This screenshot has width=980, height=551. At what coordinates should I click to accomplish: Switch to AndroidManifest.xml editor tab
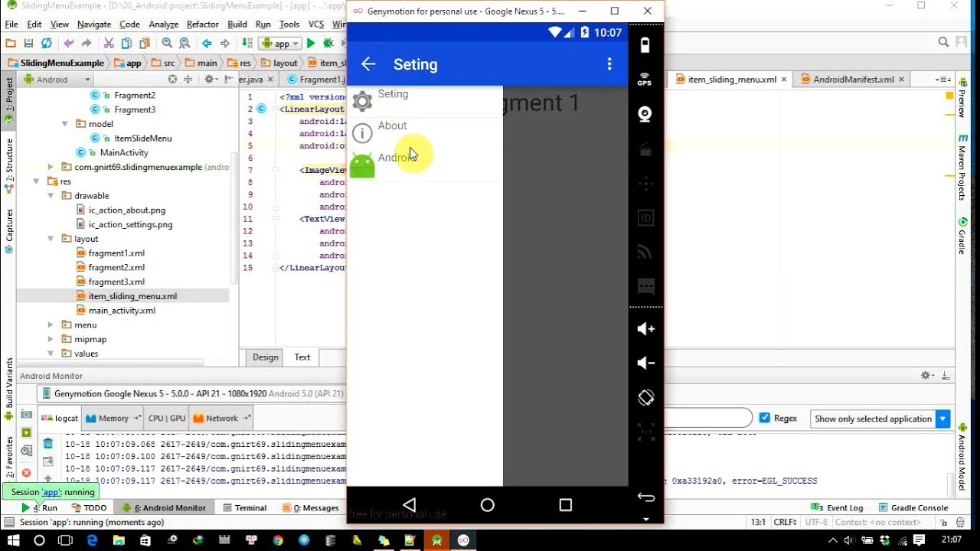pyautogui.click(x=853, y=80)
